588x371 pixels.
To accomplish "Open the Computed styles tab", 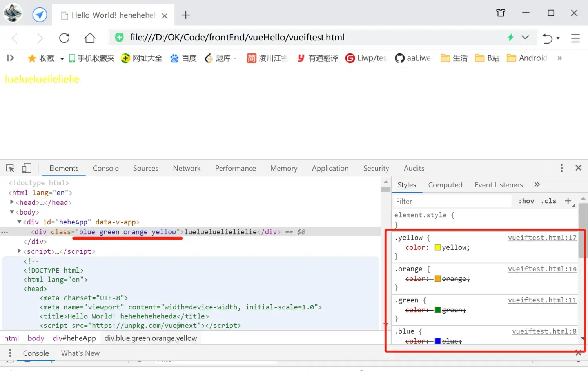I will tap(445, 185).
